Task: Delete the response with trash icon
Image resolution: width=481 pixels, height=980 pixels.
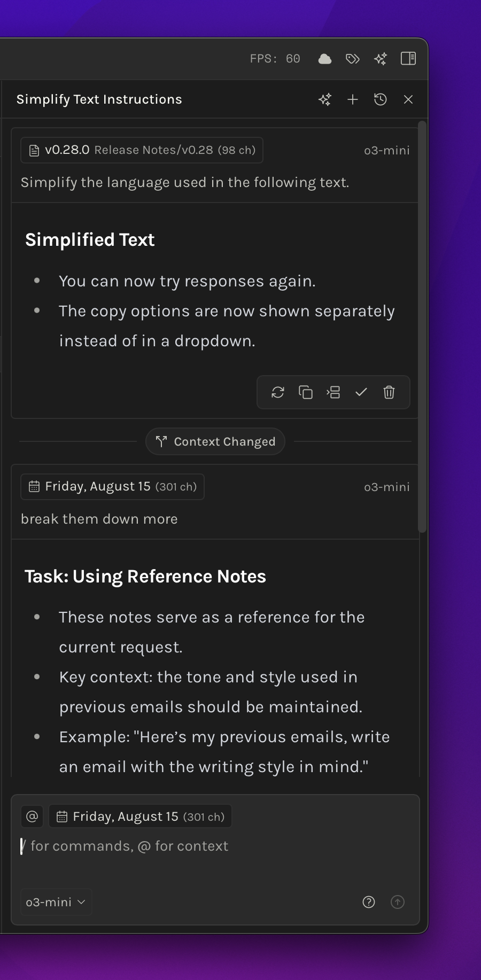Action: pos(389,392)
